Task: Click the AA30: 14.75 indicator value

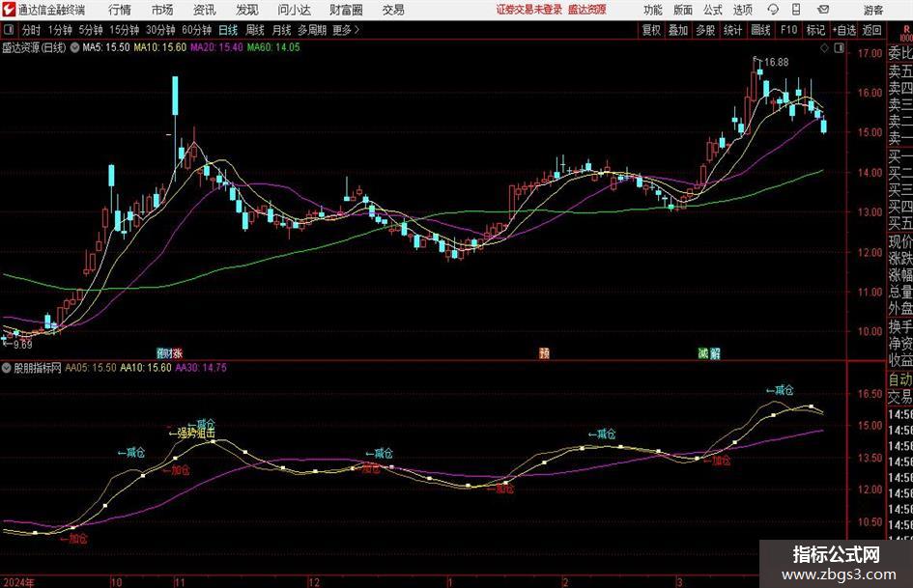Action: pos(201,368)
